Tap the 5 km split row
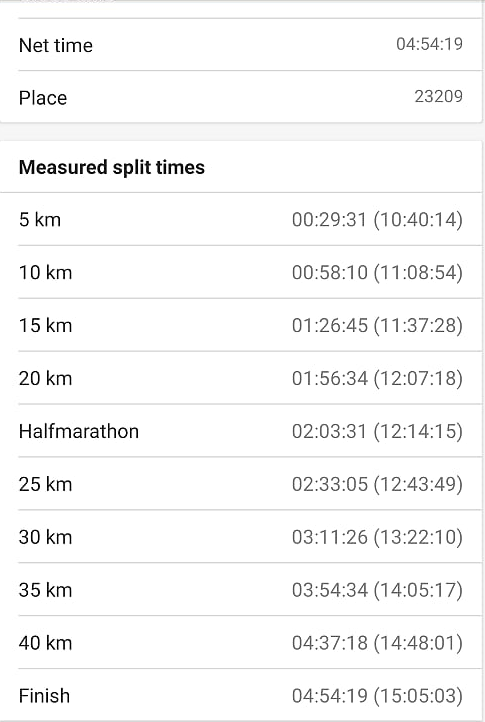 [240, 219]
